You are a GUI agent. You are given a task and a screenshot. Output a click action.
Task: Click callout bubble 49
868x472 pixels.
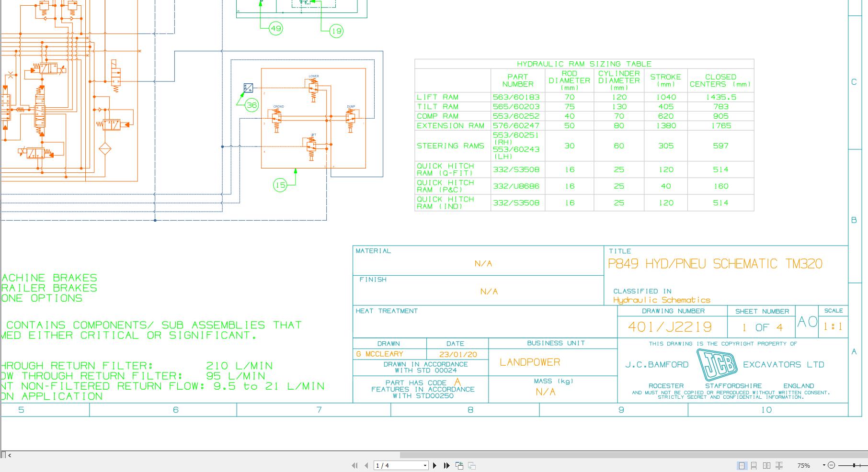pos(276,28)
